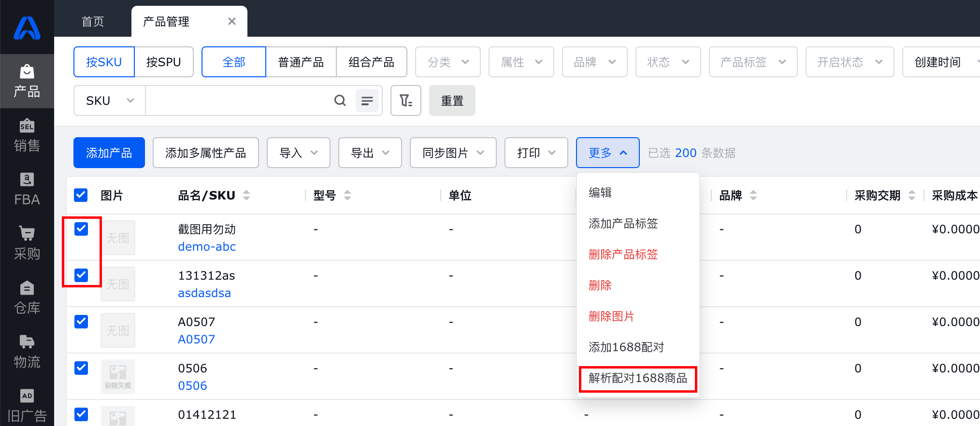Open the 分类 filter dropdown

tap(448, 62)
